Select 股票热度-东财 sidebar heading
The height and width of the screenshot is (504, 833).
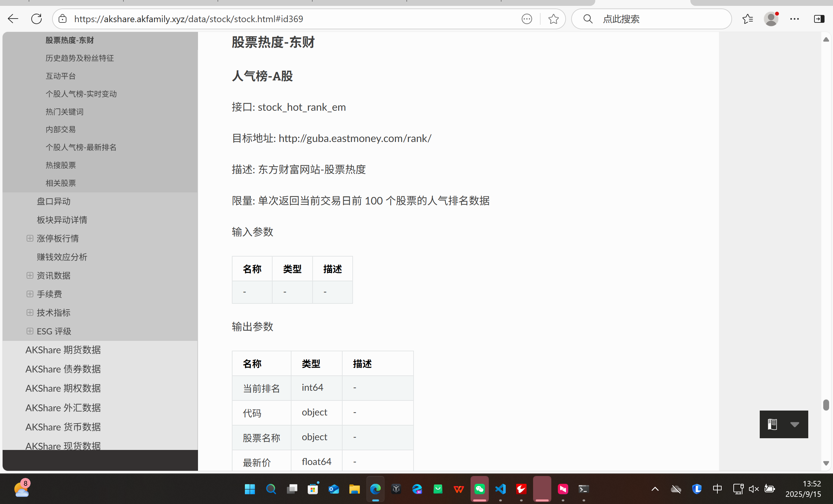pyautogui.click(x=70, y=40)
